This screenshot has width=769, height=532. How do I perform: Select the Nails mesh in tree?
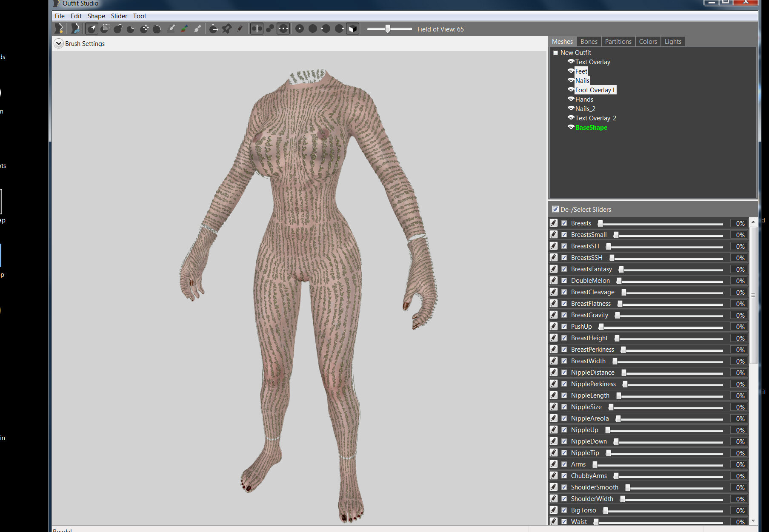click(x=582, y=80)
